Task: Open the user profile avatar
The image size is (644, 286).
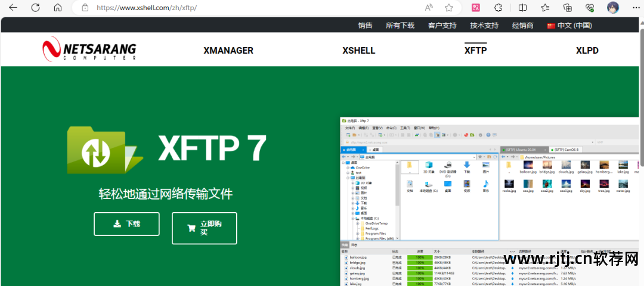Action: (x=613, y=7)
